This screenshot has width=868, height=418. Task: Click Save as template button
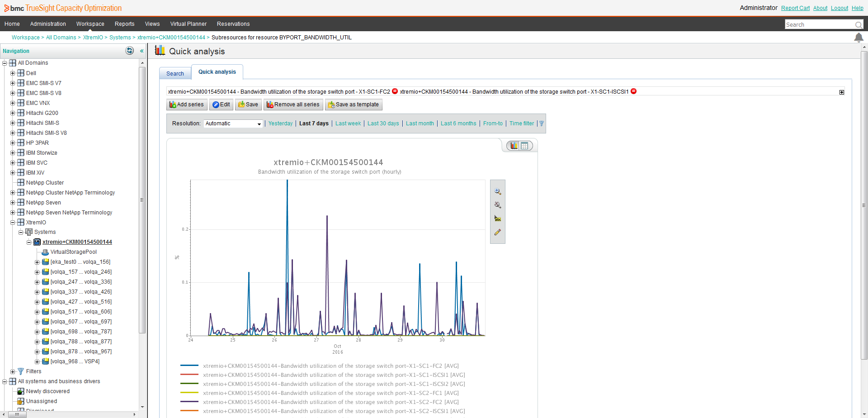pyautogui.click(x=354, y=104)
